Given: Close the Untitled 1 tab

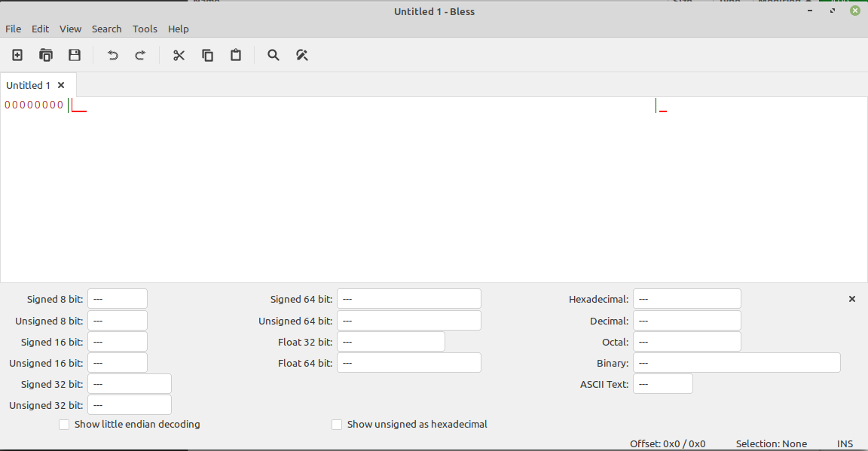Looking at the screenshot, I should pos(61,84).
